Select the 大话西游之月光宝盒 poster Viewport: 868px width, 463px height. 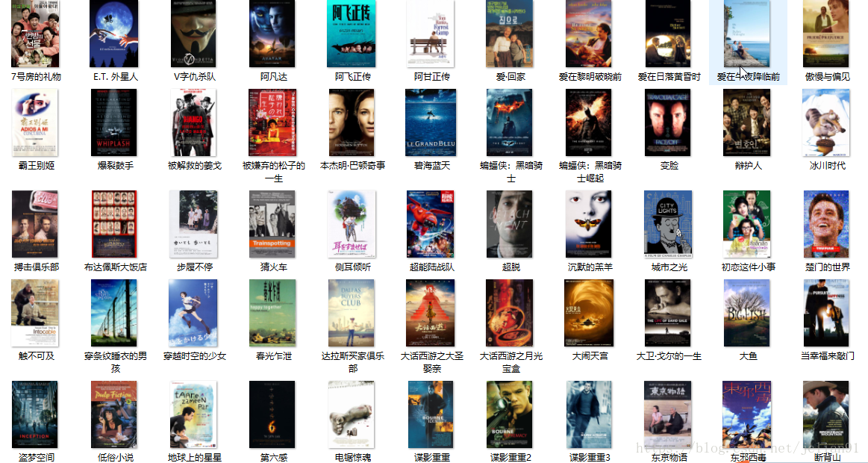click(x=509, y=313)
